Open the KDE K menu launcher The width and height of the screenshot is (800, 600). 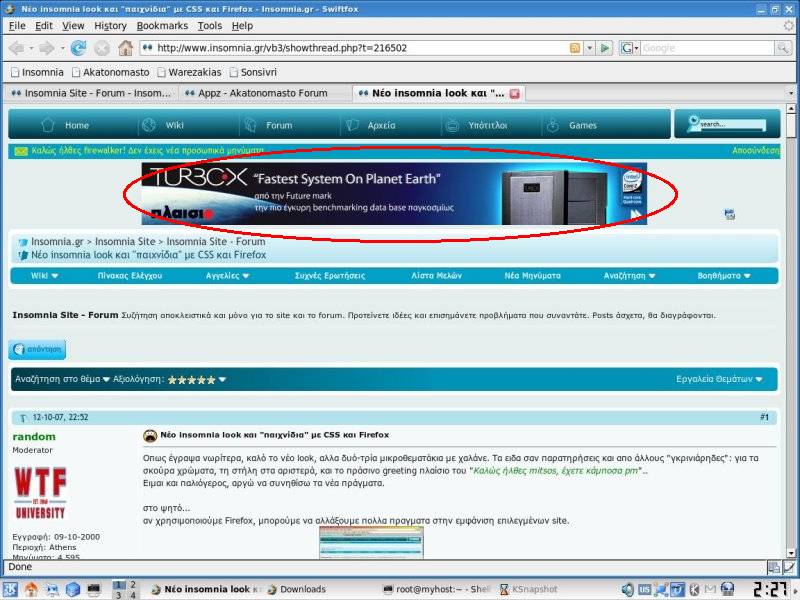pos(10,589)
